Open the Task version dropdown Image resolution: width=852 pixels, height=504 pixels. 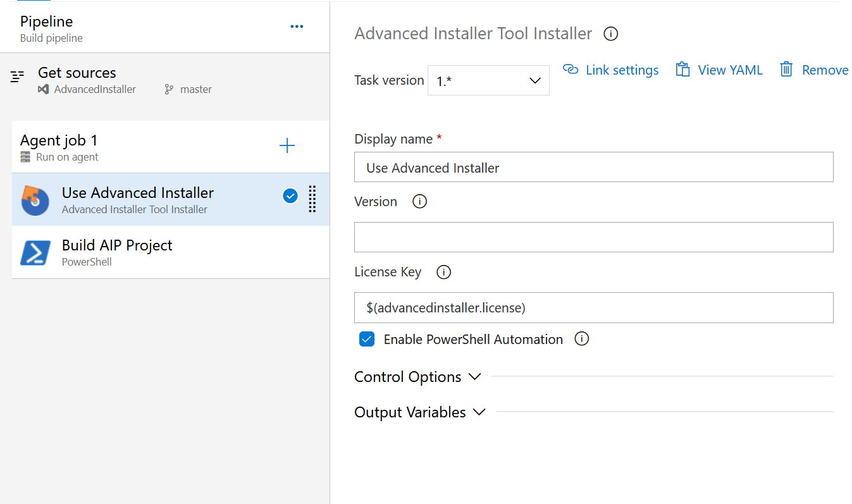pos(488,80)
